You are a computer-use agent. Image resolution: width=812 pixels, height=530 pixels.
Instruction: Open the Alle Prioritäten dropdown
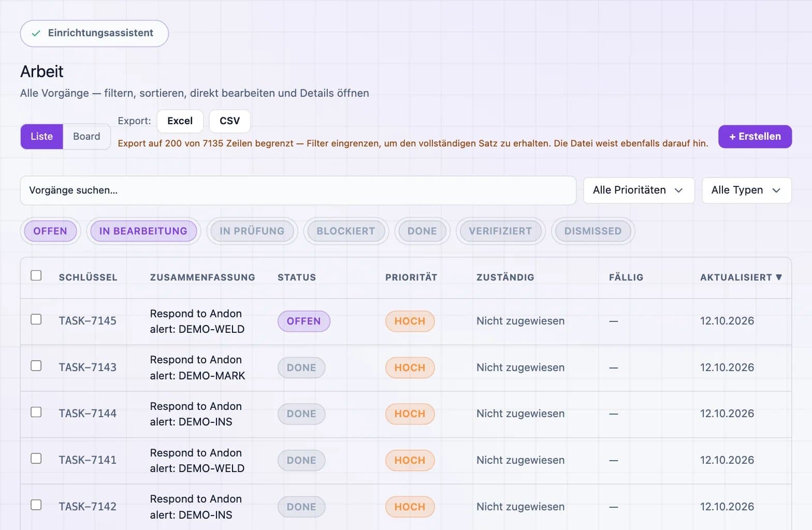tap(639, 190)
